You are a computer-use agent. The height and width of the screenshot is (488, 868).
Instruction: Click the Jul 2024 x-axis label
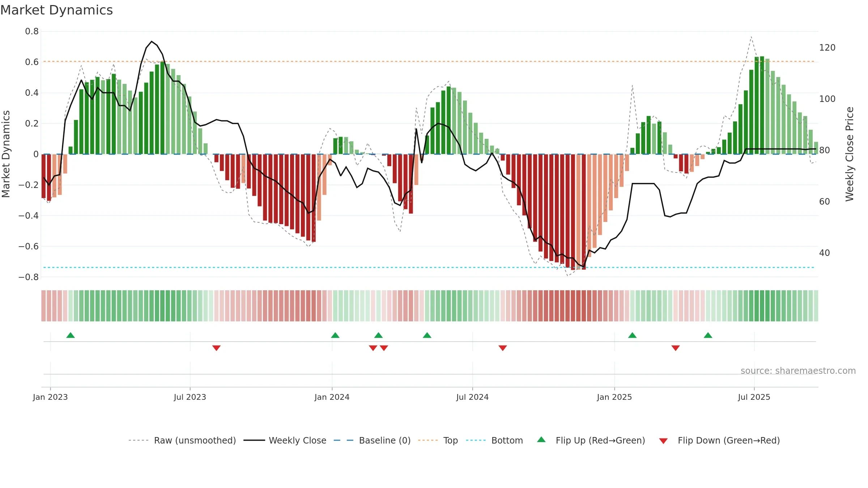point(472,397)
